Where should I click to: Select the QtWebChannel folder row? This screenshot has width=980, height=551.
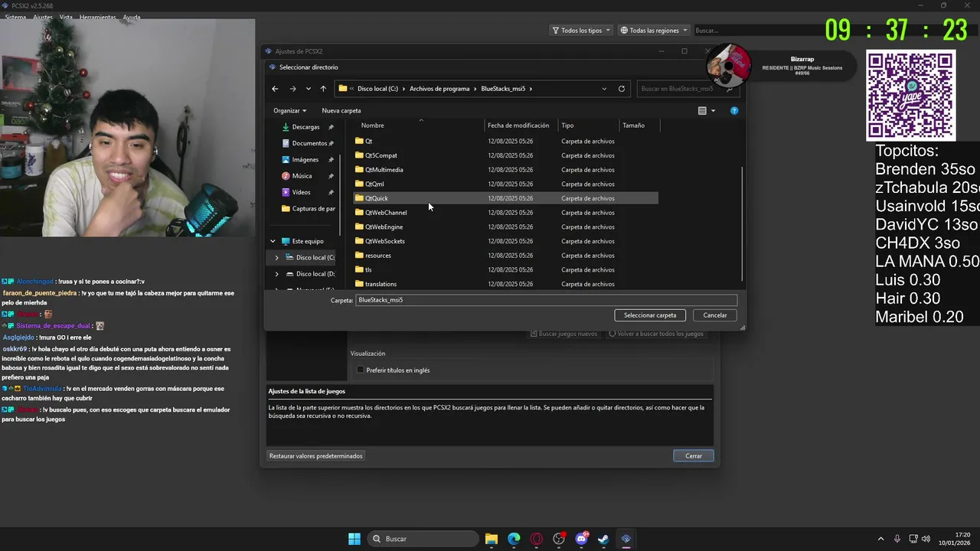(505, 213)
